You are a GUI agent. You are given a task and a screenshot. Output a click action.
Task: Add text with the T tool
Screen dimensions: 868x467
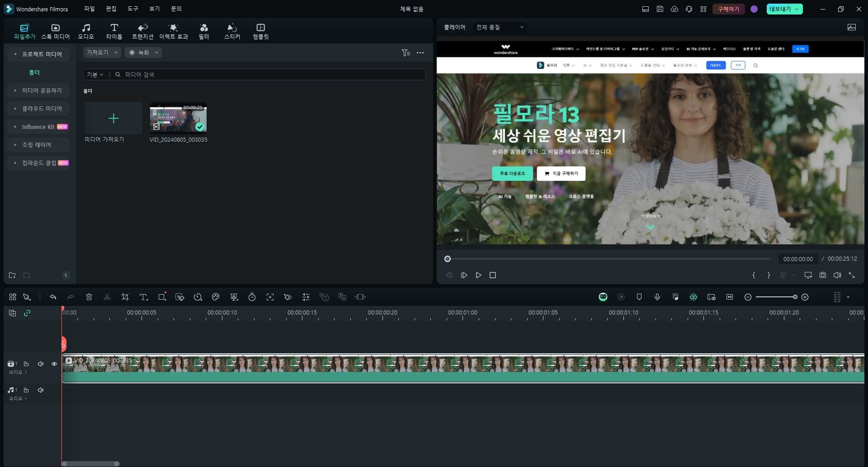click(x=143, y=297)
